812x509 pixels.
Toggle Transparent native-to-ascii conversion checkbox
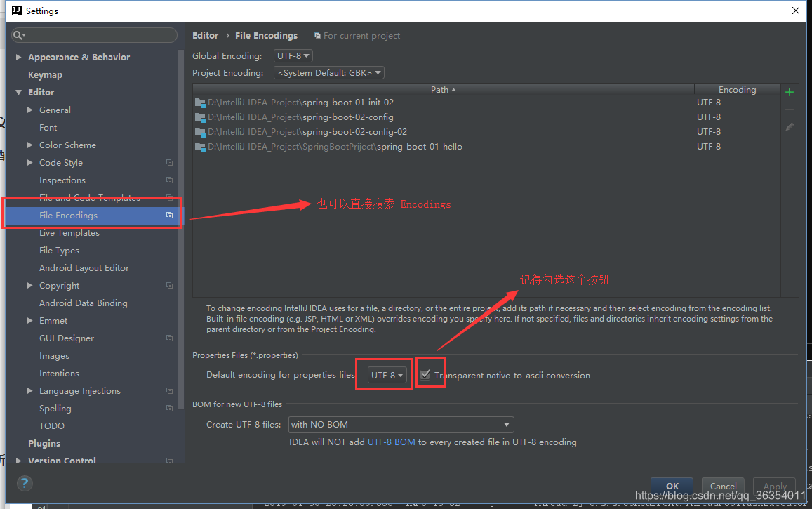tap(425, 374)
